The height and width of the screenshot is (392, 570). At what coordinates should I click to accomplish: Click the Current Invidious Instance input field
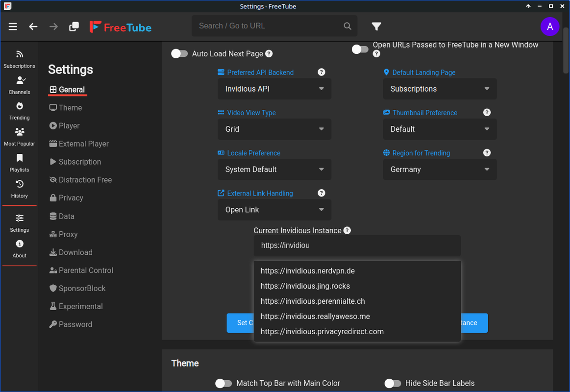[357, 245]
